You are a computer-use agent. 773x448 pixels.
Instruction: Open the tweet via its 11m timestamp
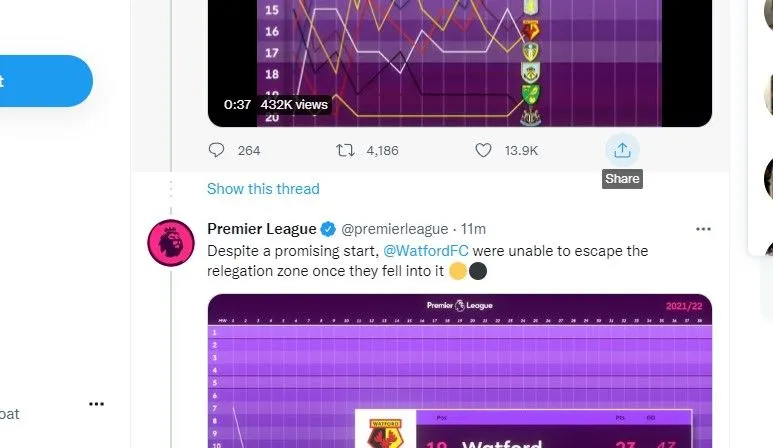[473, 229]
